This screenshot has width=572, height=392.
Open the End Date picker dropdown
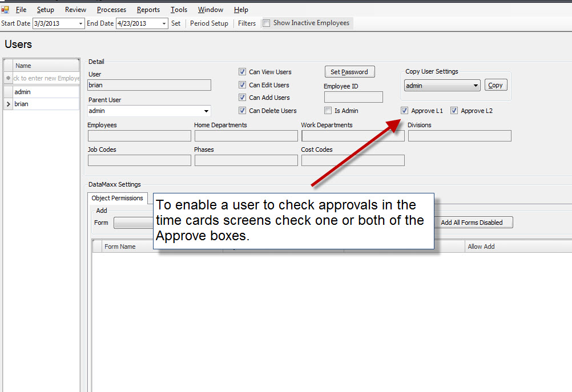coord(164,23)
